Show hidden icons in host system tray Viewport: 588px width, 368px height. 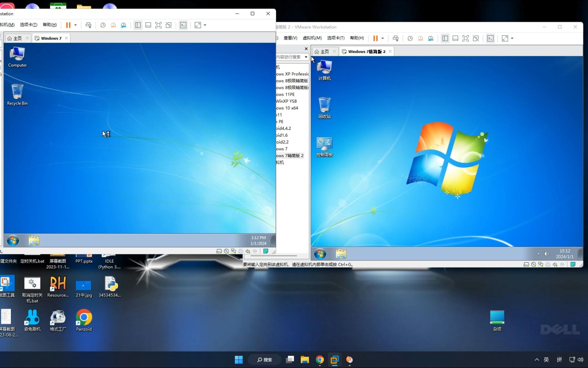coord(537,359)
